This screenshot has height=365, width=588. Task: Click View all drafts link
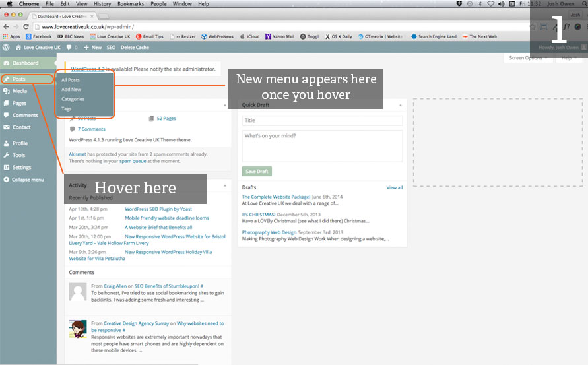pos(394,187)
